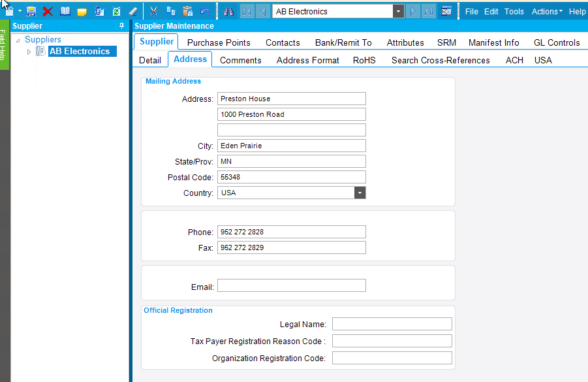
Task: Copy using the copy pages icon
Action: (x=171, y=11)
